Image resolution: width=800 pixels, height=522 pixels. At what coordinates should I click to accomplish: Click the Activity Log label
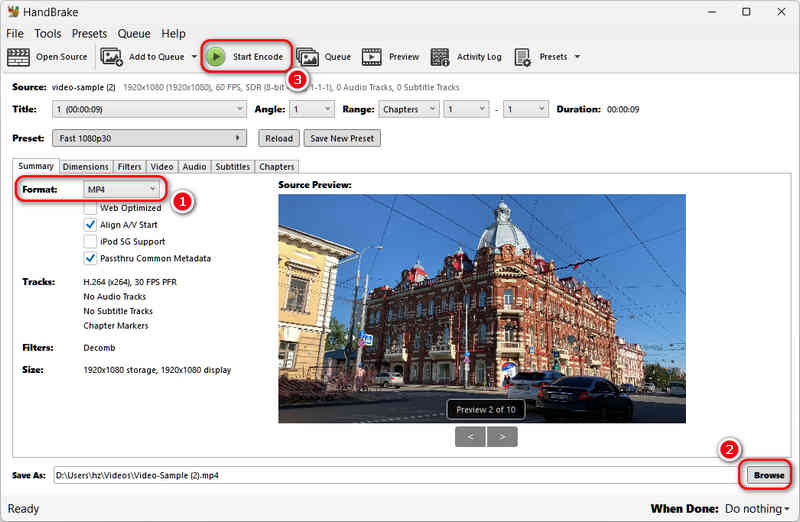(x=480, y=57)
